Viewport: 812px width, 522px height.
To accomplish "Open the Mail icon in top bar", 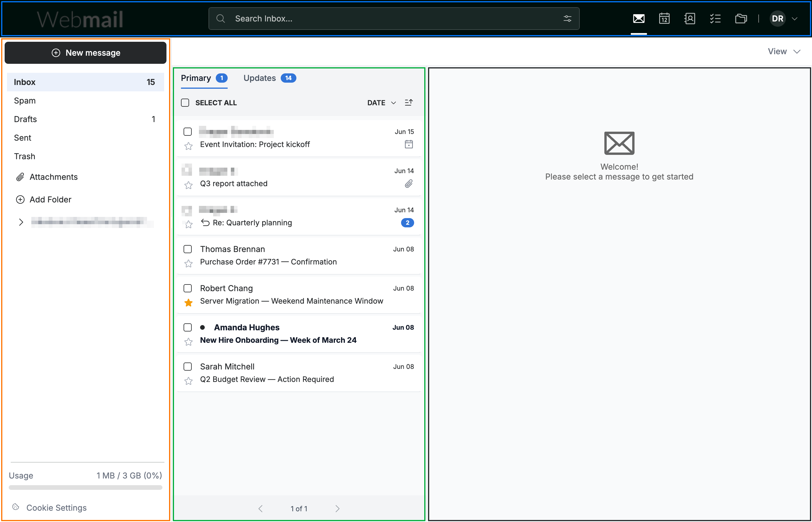I will [639, 18].
